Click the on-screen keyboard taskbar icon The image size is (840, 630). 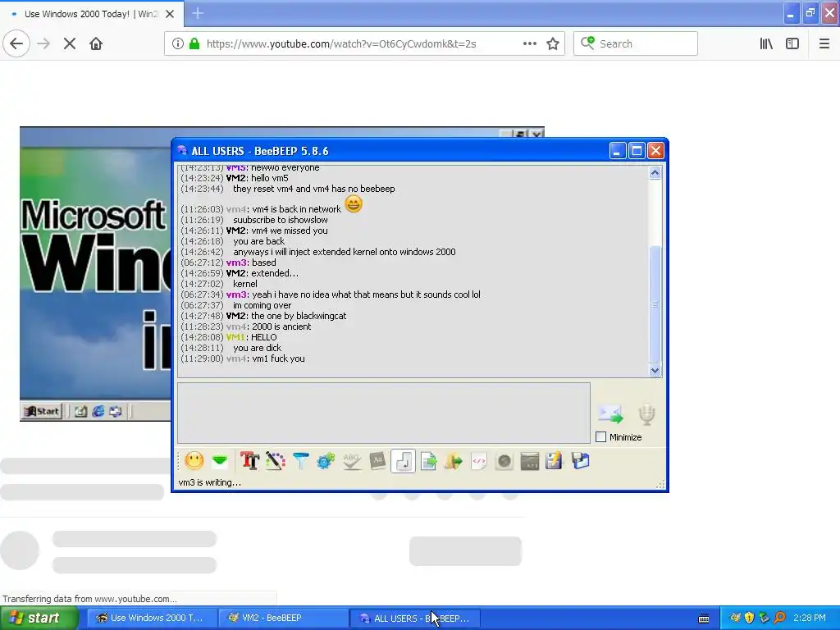(704, 619)
